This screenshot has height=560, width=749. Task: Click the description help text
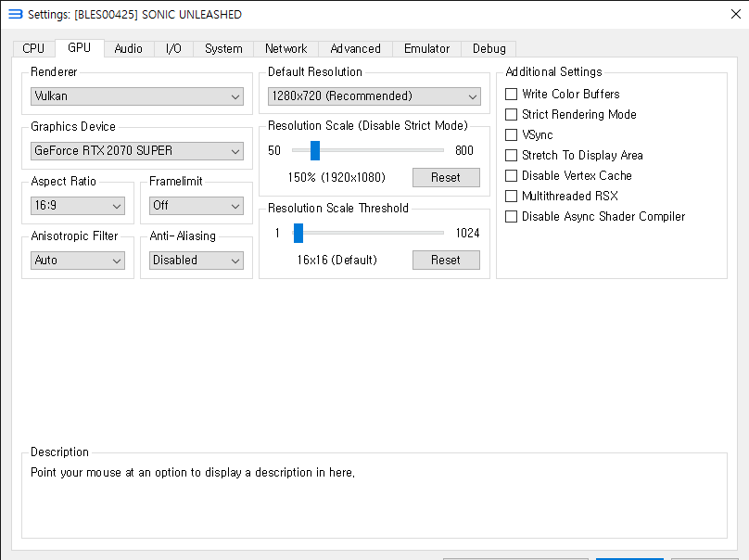pos(193,473)
